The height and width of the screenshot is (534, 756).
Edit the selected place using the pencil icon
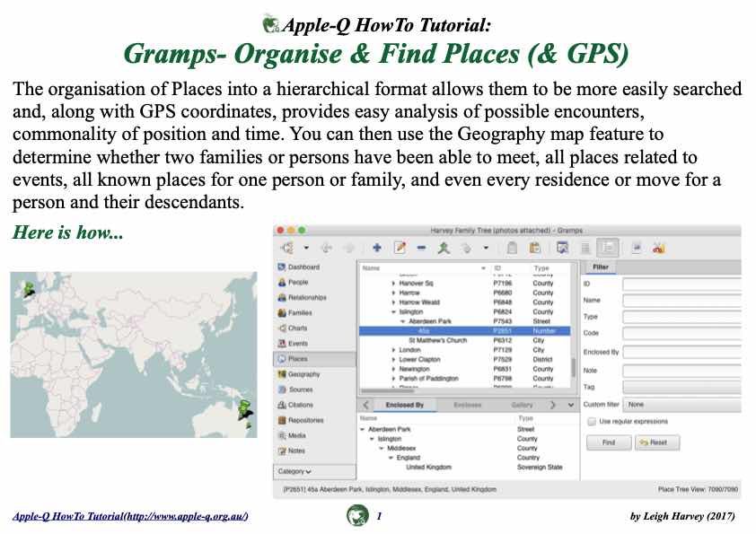[x=400, y=248]
